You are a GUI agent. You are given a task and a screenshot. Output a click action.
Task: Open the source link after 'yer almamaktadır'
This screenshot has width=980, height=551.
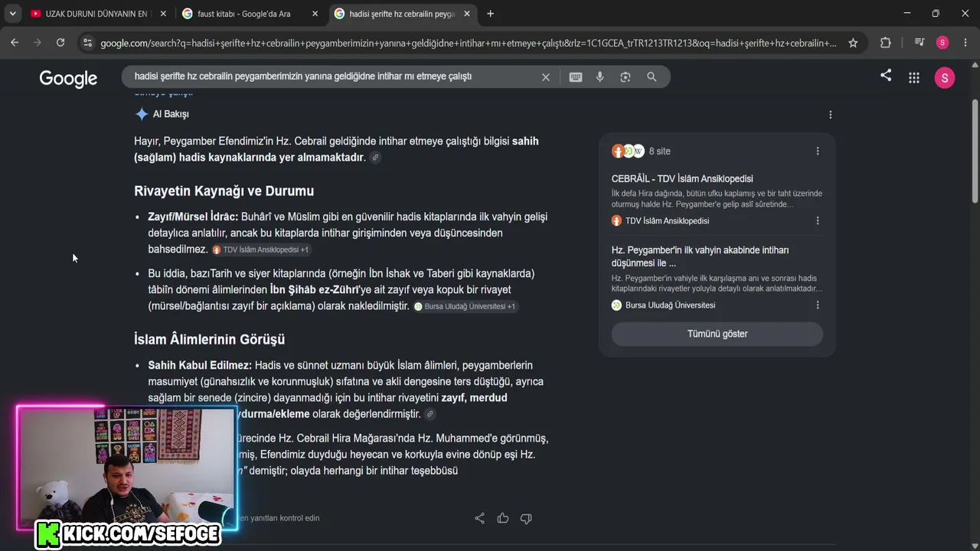point(375,158)
